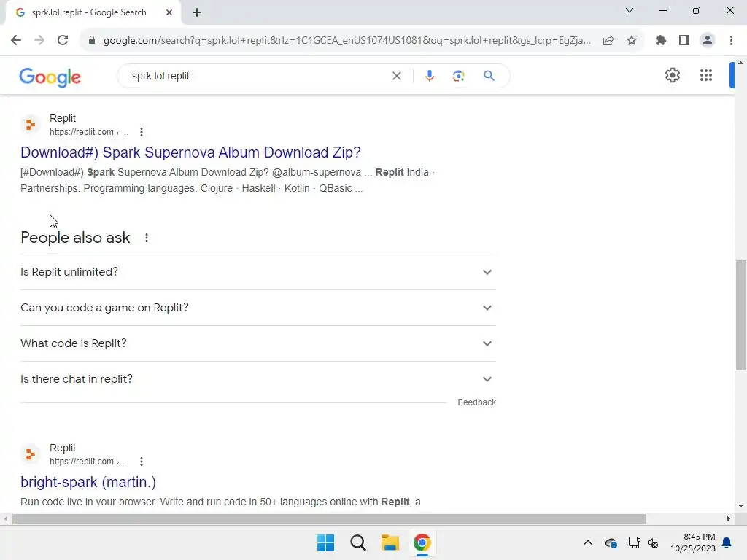Click the address bar URL
747x560 pixels.
347,41
